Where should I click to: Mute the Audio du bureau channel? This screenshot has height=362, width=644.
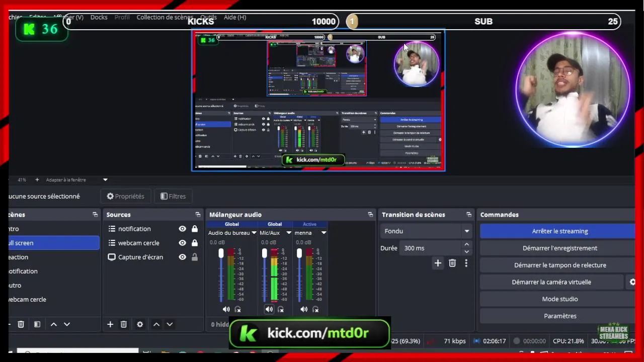226,310
